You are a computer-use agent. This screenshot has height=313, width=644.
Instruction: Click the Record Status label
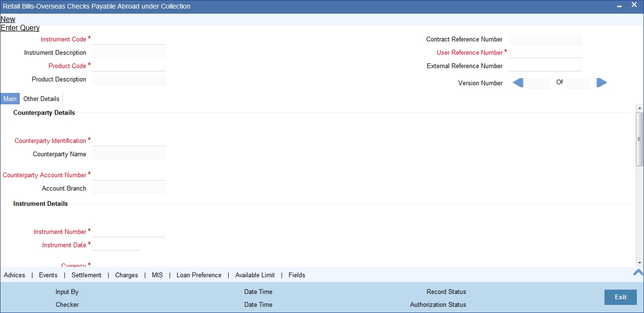[x=446, y=292]
